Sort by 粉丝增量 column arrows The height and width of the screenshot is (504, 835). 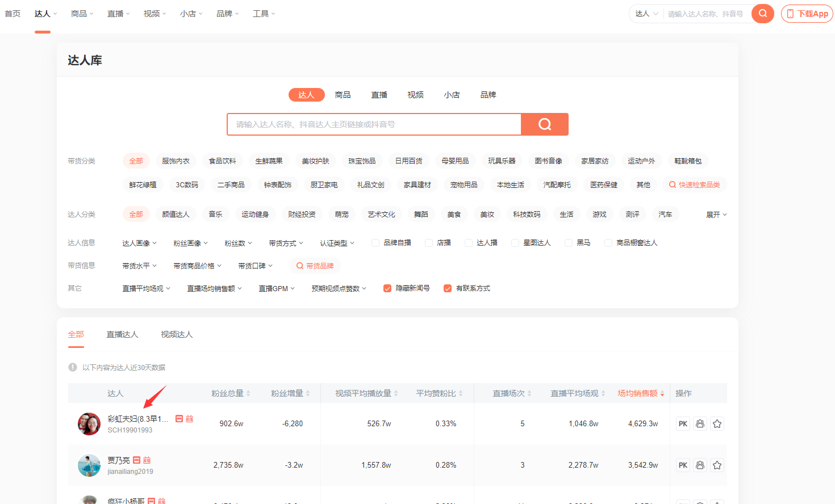308,393
